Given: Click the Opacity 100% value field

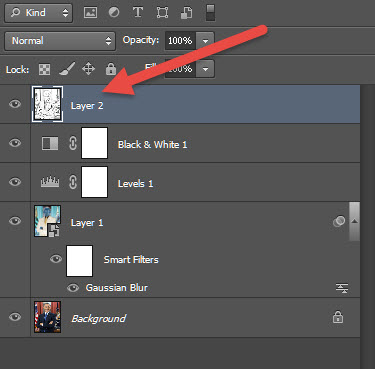Looking at the screenshot, I should tap(180, 41).
